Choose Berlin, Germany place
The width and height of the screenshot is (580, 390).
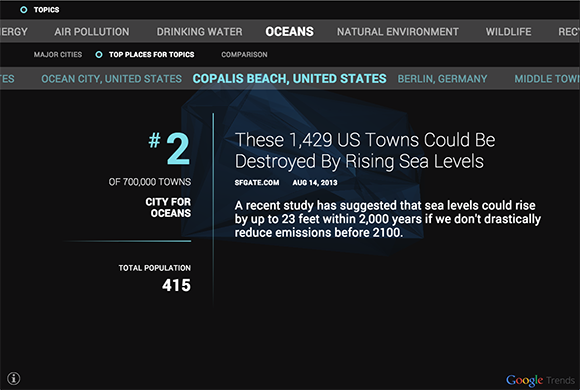[442, 79]
